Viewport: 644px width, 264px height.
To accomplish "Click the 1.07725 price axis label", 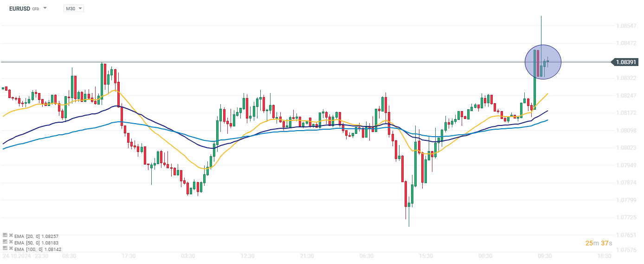I will tap(626, 218).
